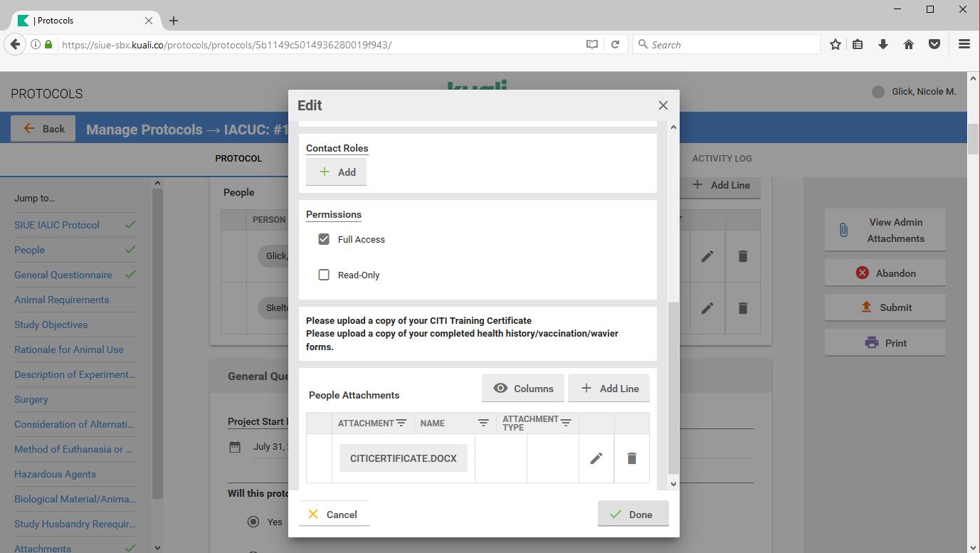
Task: Open the Name column filter menu
Action: click(483, 423)
